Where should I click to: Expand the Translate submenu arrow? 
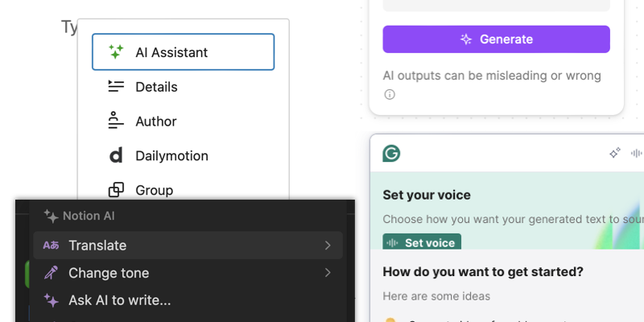pyautogui.click(x=328, y=246)
